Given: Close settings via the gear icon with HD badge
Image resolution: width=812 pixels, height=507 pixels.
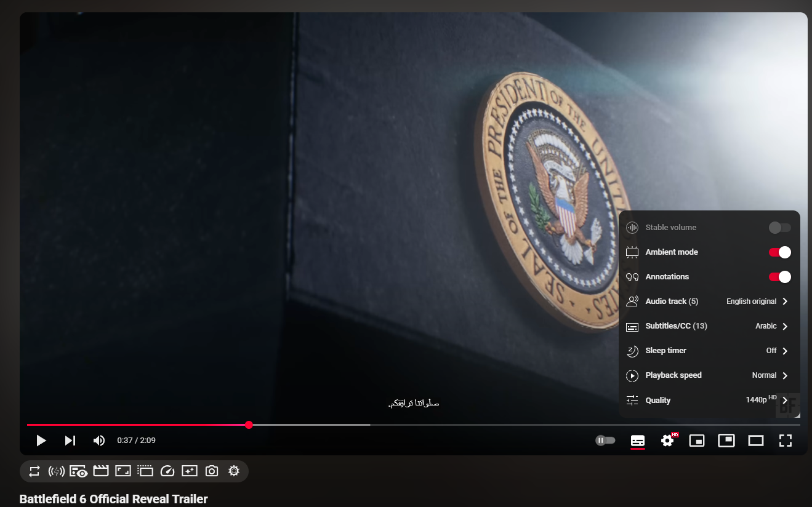Looking at the screenshot, I should (668, 440).
